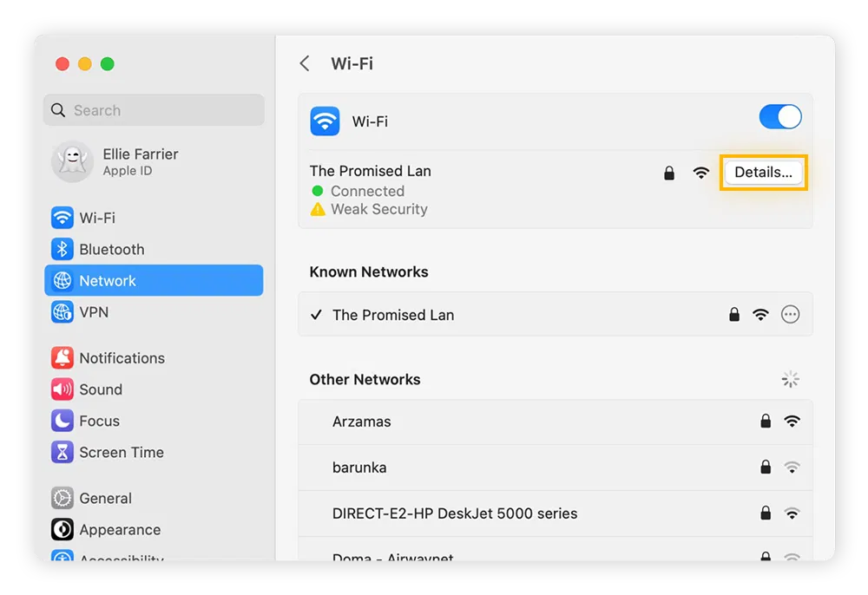Click the Focus moon icon

62,421
